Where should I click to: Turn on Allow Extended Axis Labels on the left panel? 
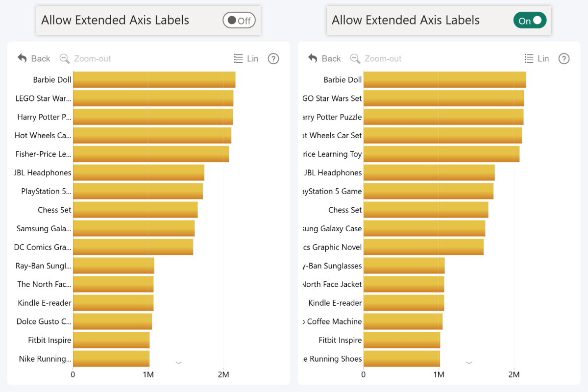(239, 20)
